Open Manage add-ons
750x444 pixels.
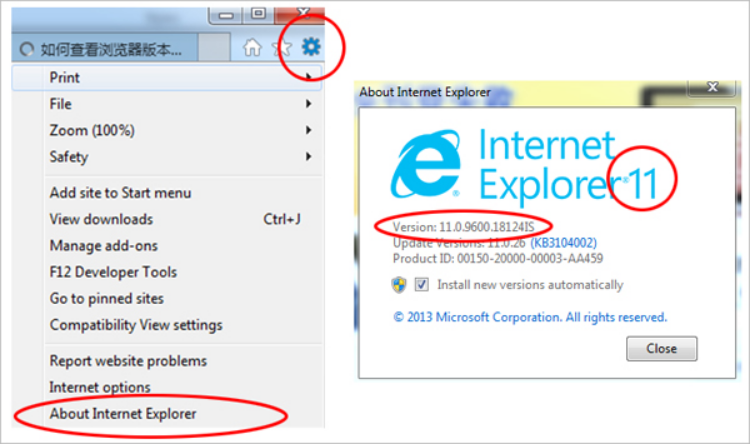pyautogui.click(x=167, y=245)
